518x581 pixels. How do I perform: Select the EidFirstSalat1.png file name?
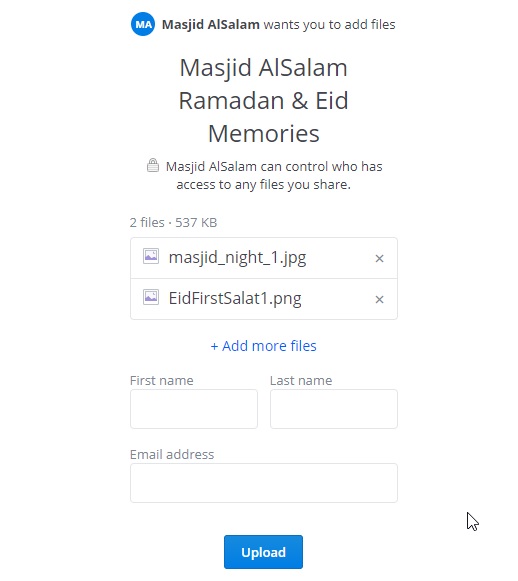click(x=235, y=299)
